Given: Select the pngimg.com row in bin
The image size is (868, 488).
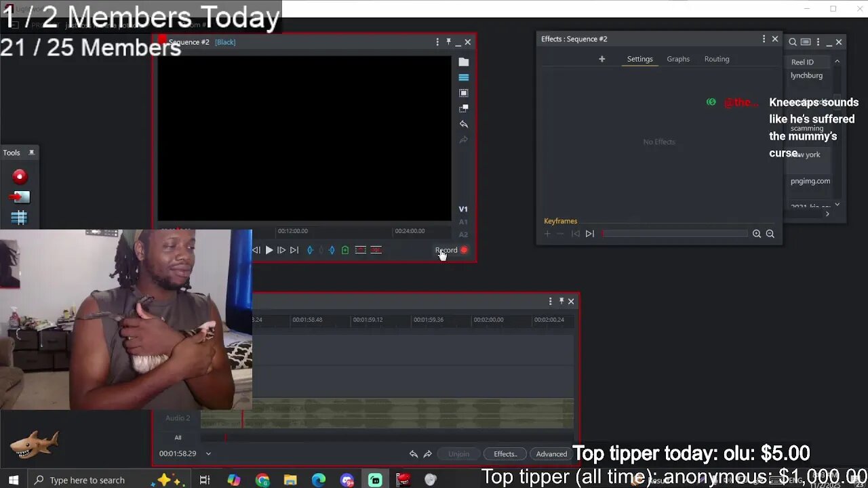Looking at the screenshot, I should pos(810,182).
